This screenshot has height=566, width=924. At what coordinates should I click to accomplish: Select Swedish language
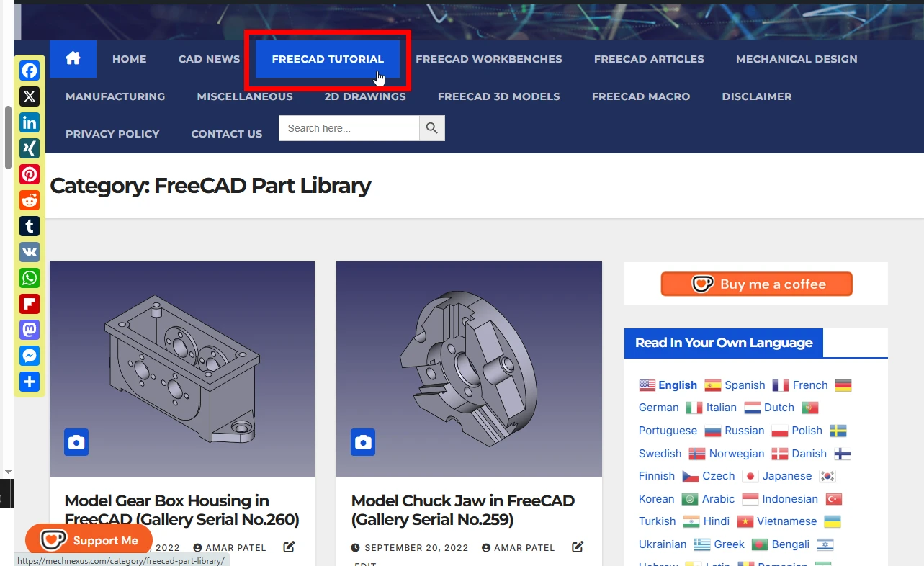tap(660, 454)
